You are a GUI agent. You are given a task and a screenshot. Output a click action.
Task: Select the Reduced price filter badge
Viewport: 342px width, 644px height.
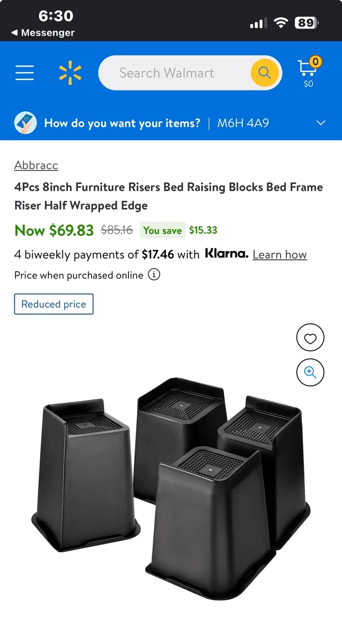54,304
